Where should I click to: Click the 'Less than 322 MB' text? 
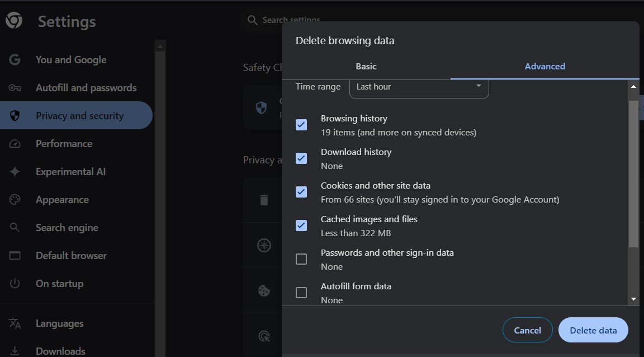click(x=356, y=233)
